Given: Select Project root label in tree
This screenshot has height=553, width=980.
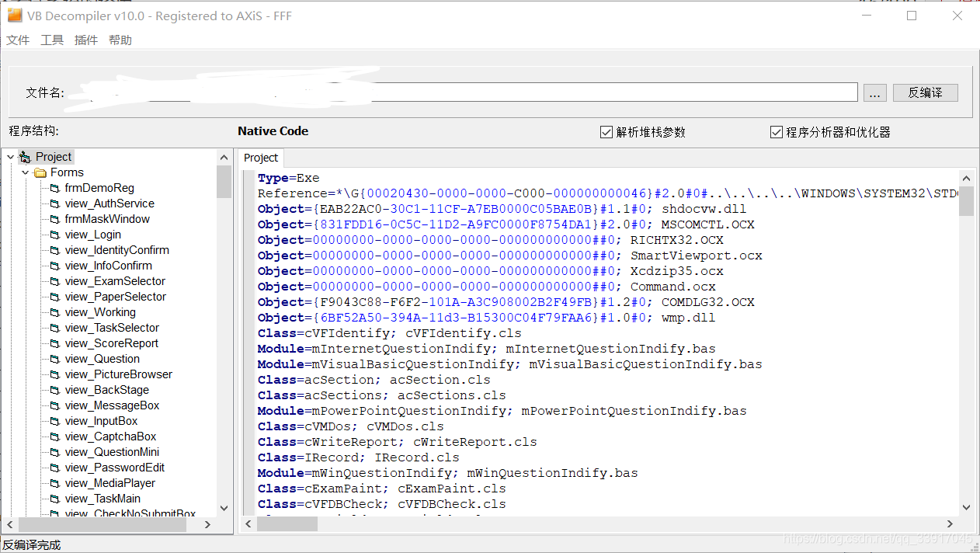Looking at the screenshot, I should click(x=54, y=157).
